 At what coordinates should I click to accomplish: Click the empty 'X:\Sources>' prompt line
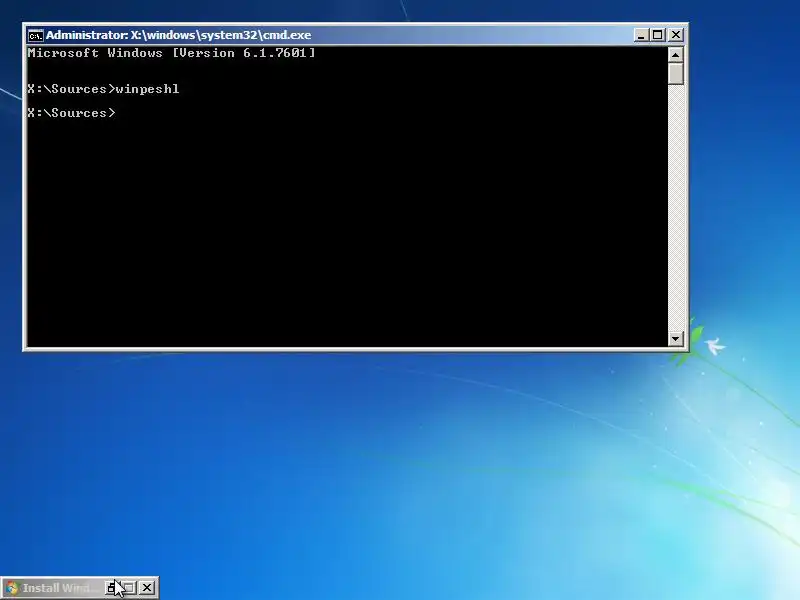(71, 113)
